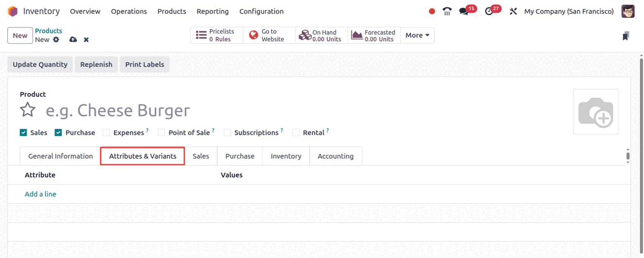
Task: Open the activities clock icon
Action: pos(489,11)
